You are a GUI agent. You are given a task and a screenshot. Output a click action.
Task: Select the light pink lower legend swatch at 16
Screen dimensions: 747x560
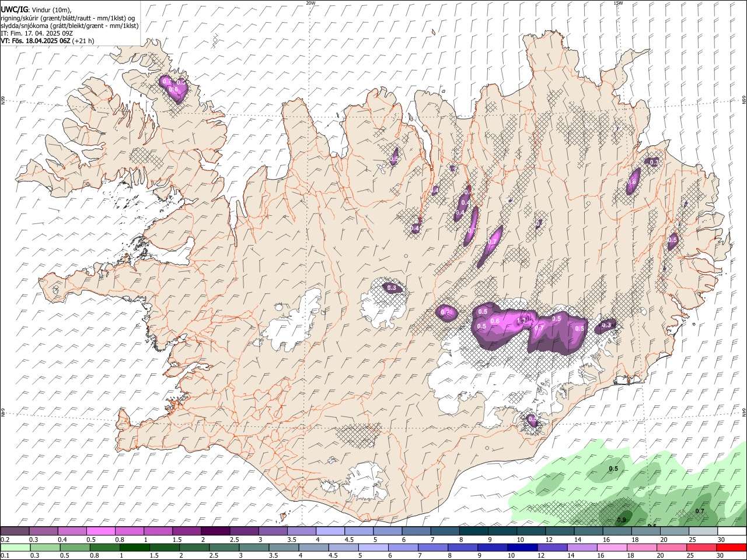point(611,548)
